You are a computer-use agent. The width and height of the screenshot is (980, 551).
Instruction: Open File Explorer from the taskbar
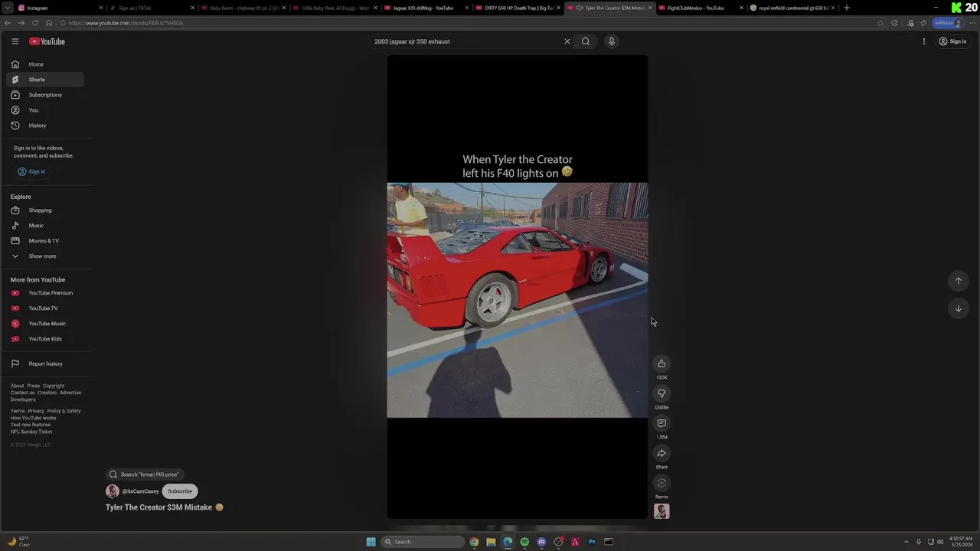tap(491, 542)
